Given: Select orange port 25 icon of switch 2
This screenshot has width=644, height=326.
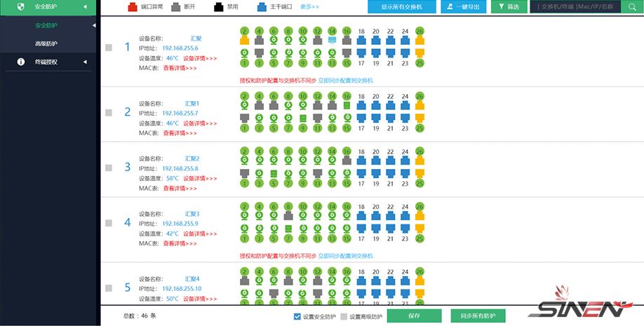Looking at the screenshot, I should (420, 118).
